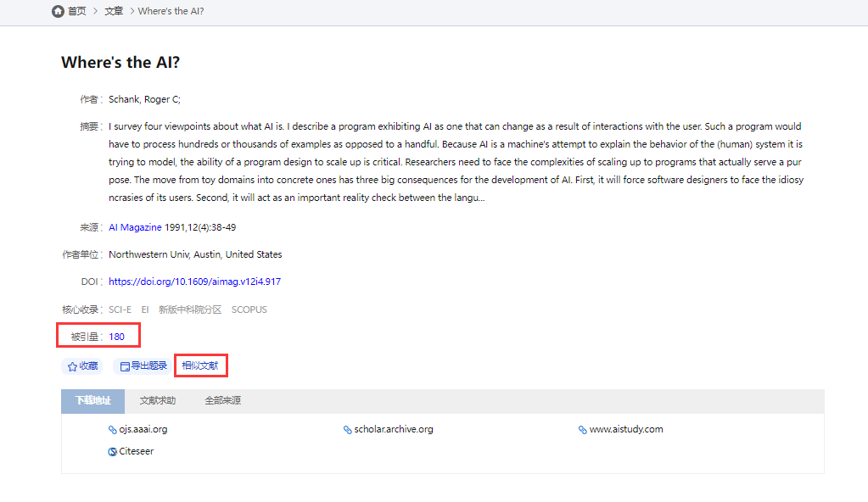The height and width of the screenshot is (502, 868).
Task: Switch to the 文献求助 tab
Action: tap(158, 401)
